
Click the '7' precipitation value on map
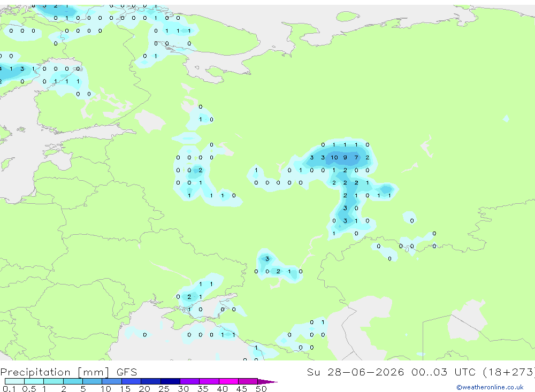(356, 157)
